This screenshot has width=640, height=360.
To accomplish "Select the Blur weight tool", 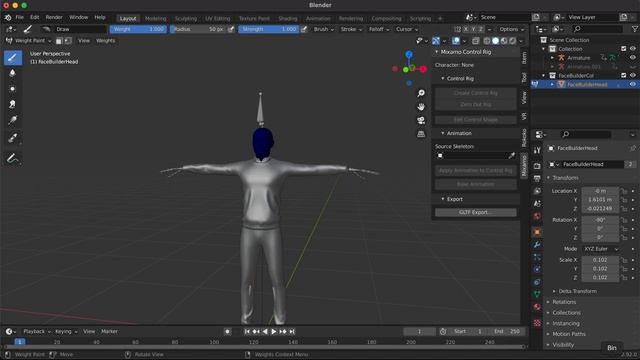I will tap(13, 73).
